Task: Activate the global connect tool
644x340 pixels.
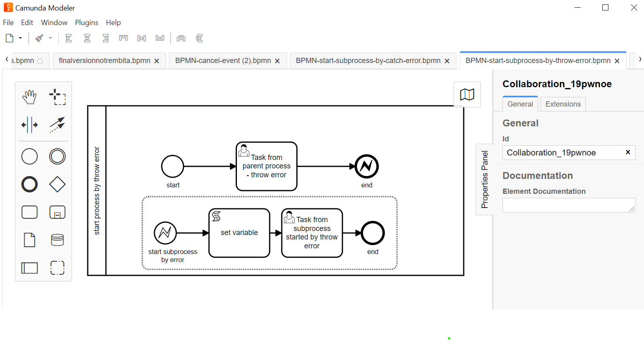Action: 57,125
